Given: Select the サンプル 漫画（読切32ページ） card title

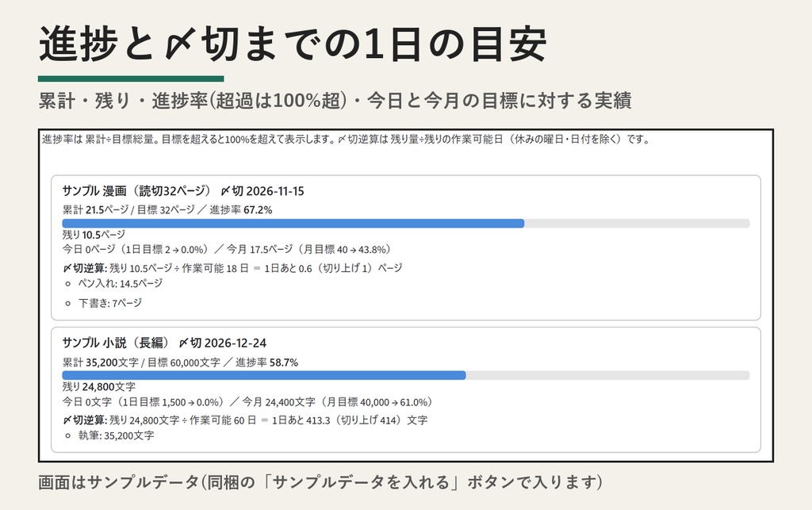Looking at the screenshot, I should coord(136,191).
